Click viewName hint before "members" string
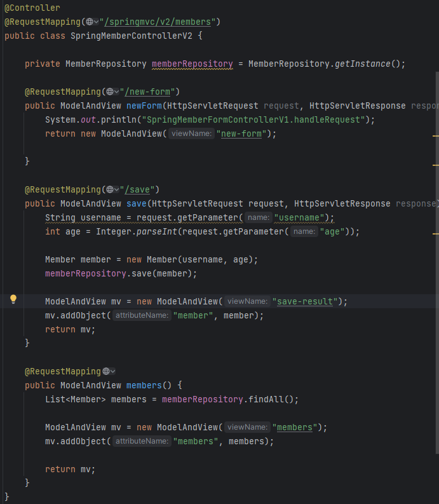Image resolution: width=439 pixels, height=504 pixels. (x=248, y=428)
